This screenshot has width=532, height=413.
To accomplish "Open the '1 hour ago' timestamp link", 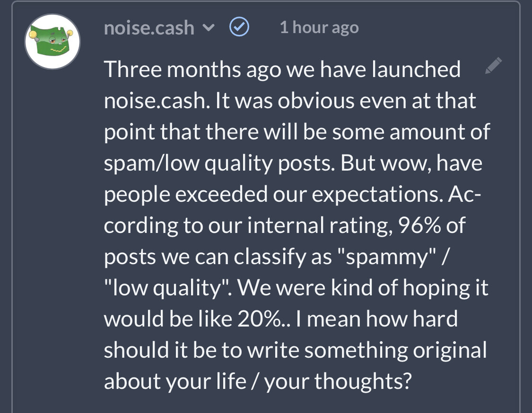I will tap(319, 27).
